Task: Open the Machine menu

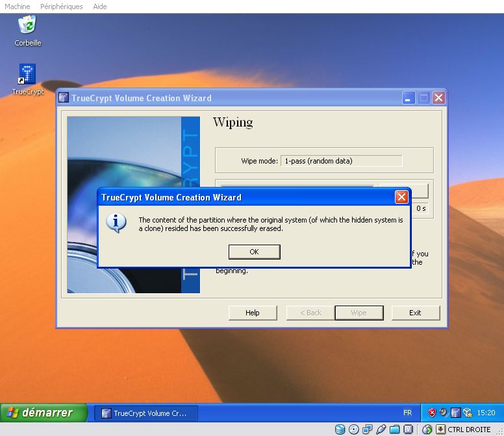Action: click(18, 6)
